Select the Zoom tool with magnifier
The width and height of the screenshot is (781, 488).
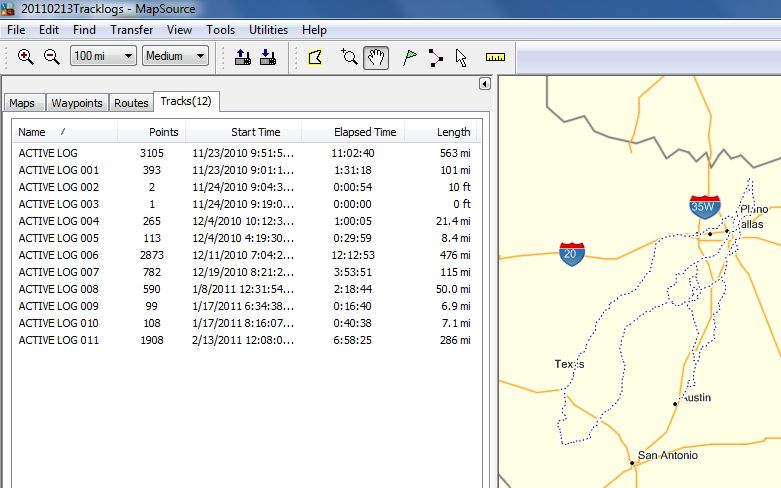click(x=349, y=57)
